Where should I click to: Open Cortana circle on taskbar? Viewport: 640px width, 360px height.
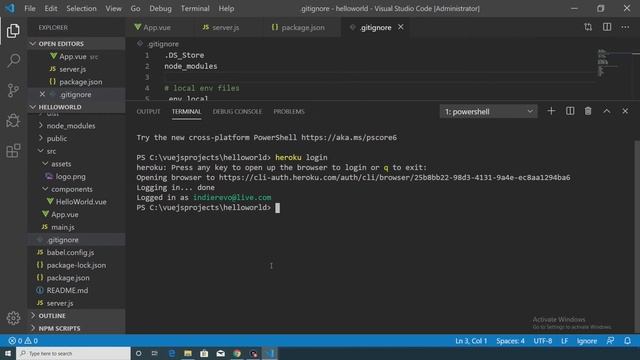click(138, 353)
